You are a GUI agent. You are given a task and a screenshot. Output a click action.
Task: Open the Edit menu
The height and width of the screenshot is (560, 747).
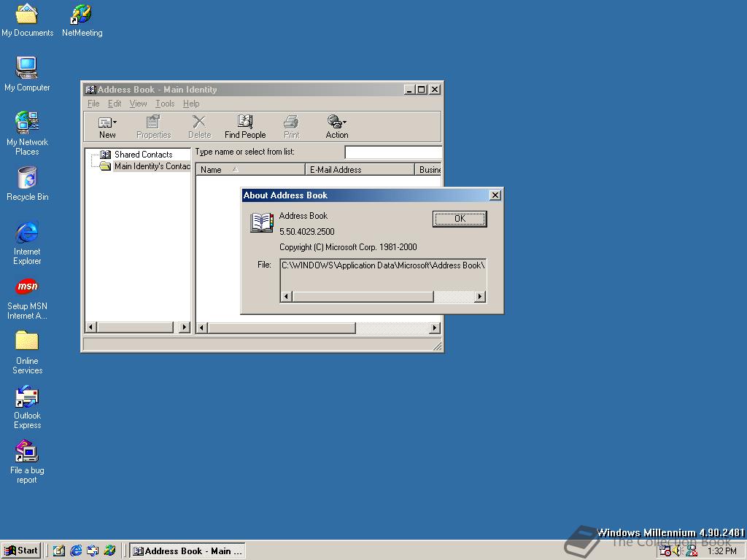pyautogui.click(x=115, y=104)
